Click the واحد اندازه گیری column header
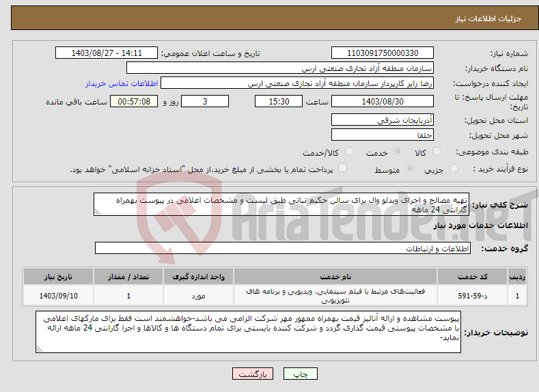 [198, 277]
